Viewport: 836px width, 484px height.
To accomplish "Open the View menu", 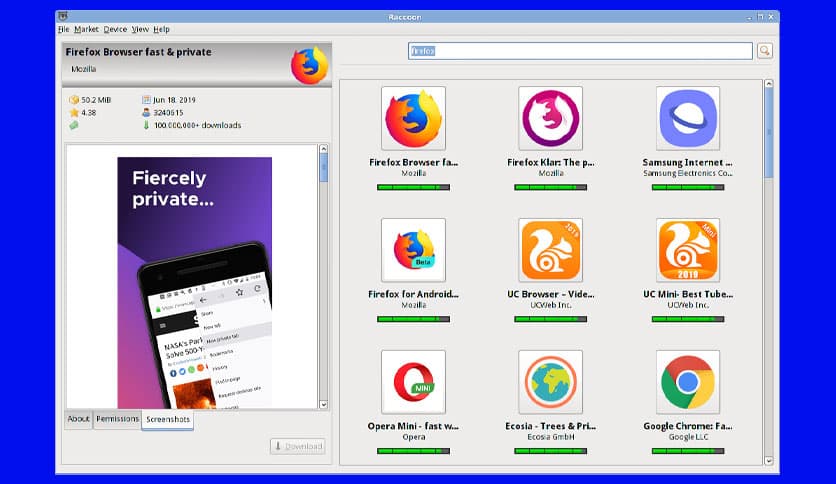I will [x=140, y=29].
